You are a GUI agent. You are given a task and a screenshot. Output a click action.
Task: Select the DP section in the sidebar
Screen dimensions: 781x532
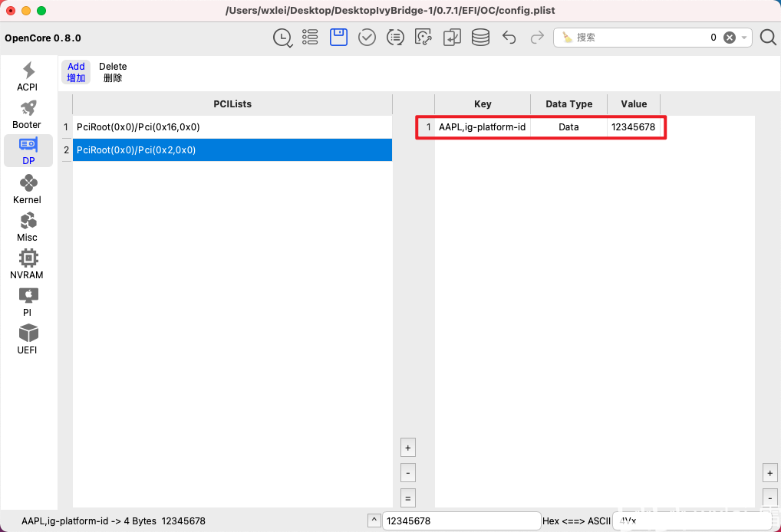tap(28, 151)
